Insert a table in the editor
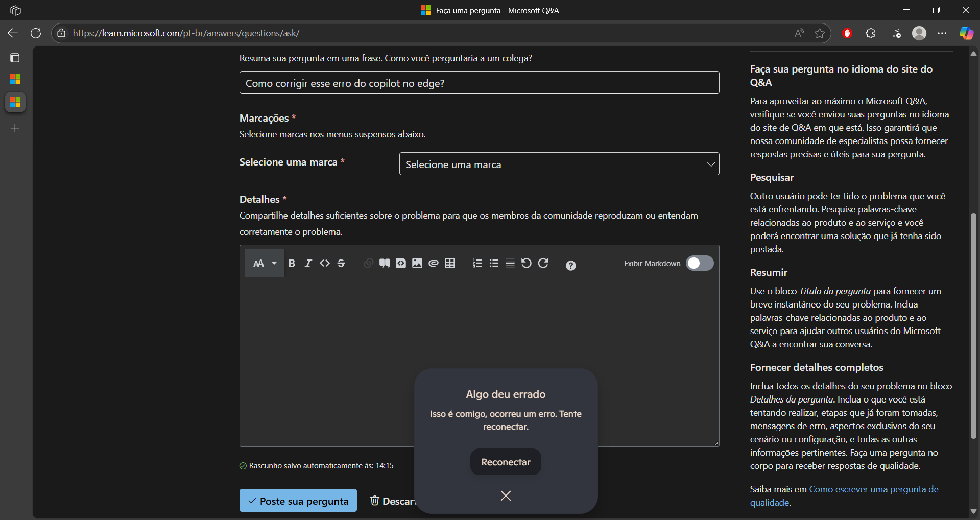This screenshot has height=520, width=980. (x=450, y=263)
